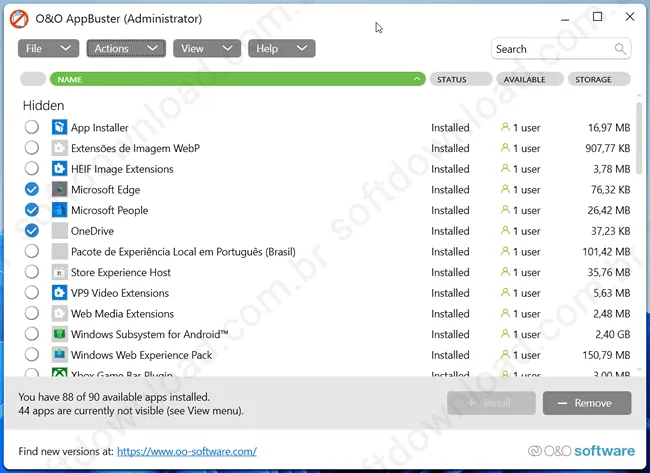
Task: Select the Windows Web Experience Pack checkbox
Action: coord(32,354)
